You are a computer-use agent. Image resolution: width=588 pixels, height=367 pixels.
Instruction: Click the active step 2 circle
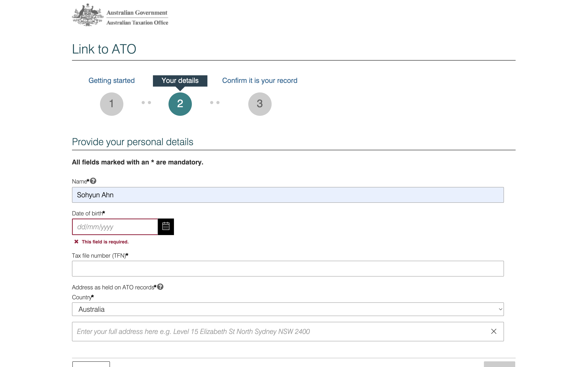[x=180, y=104]
